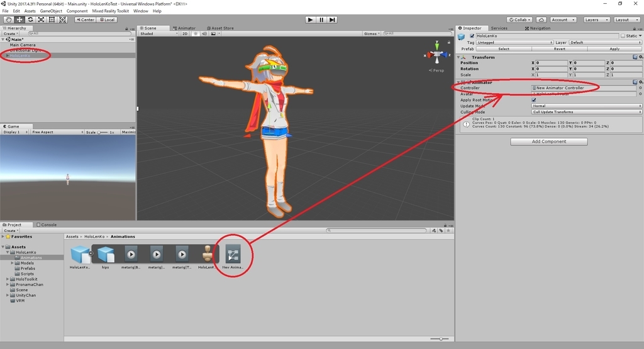Expand the HoloToolkit folder

(8, 279)
